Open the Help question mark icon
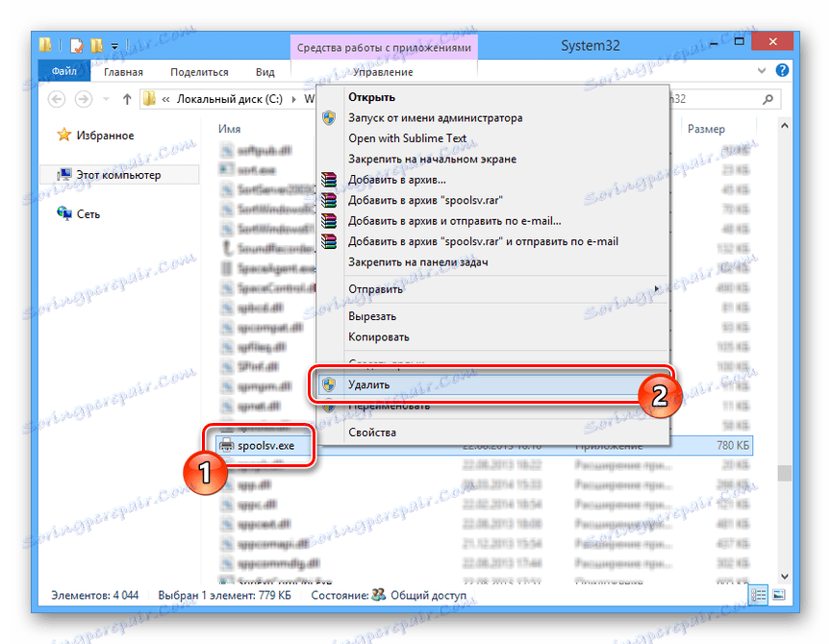This screenshot has height=644, width=831. (782, 70)
